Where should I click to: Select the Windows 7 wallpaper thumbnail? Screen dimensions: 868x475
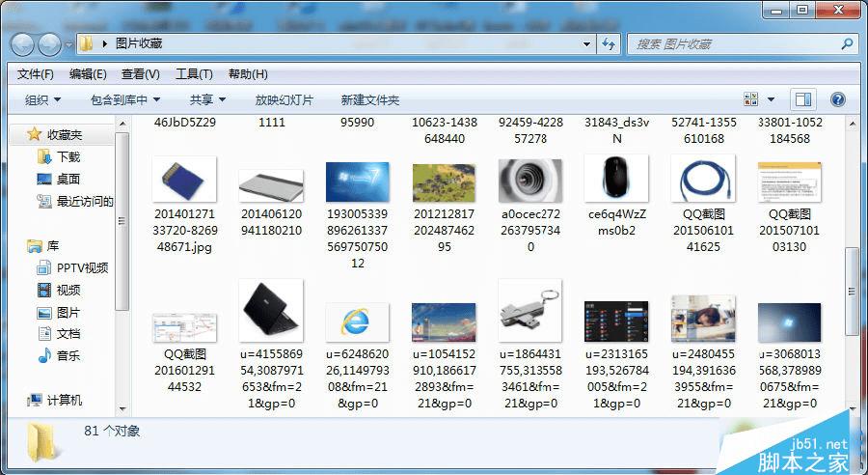coord(358,182)
